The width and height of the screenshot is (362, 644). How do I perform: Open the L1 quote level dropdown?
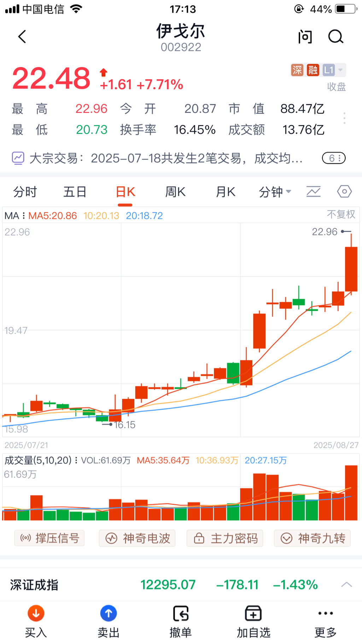click(333, 70)
